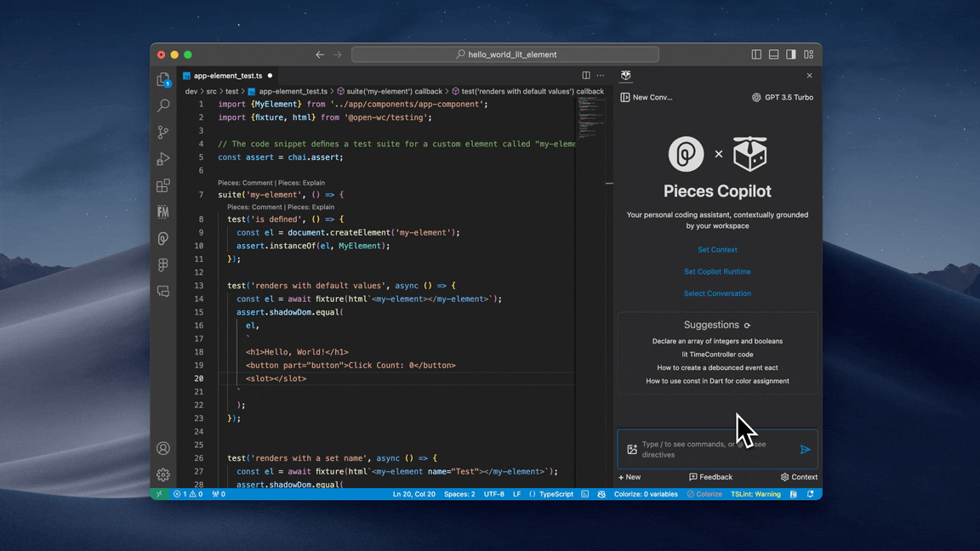Click Colorize: 0 variables in the status bar
The height and width of the screenshot is (551, 980).
pyautogui.click(x=645, y=493)
